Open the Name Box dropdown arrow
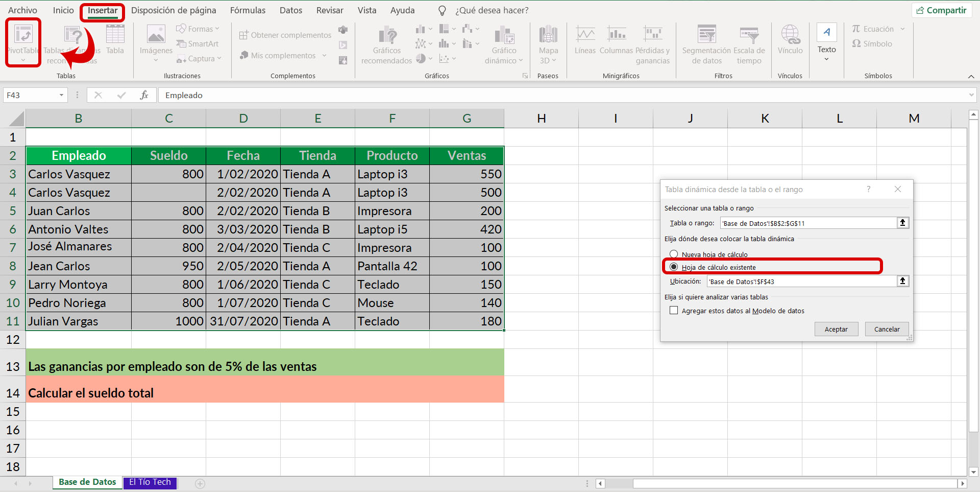 pyautogui.click(x=61, y=95)
